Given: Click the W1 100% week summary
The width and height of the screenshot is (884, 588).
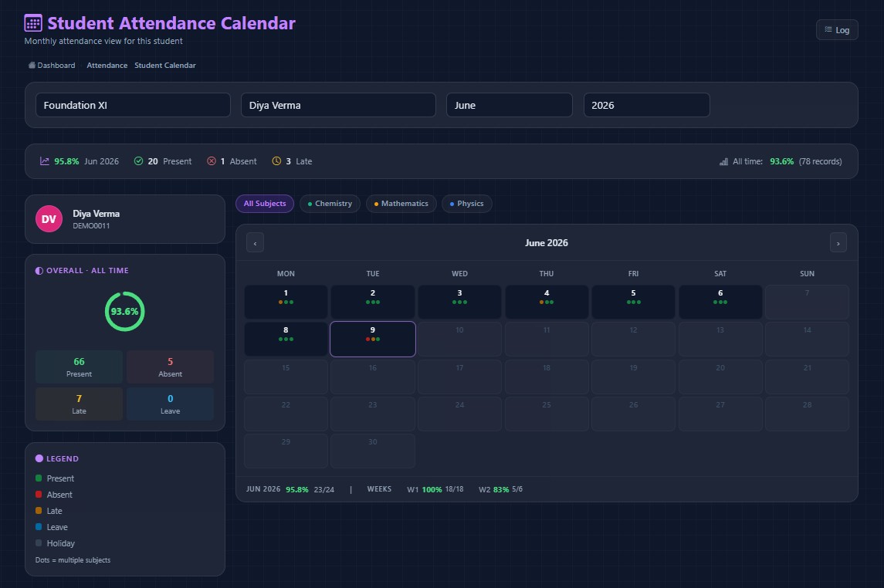Looking at the screenshot, I should tap(435, 489).
